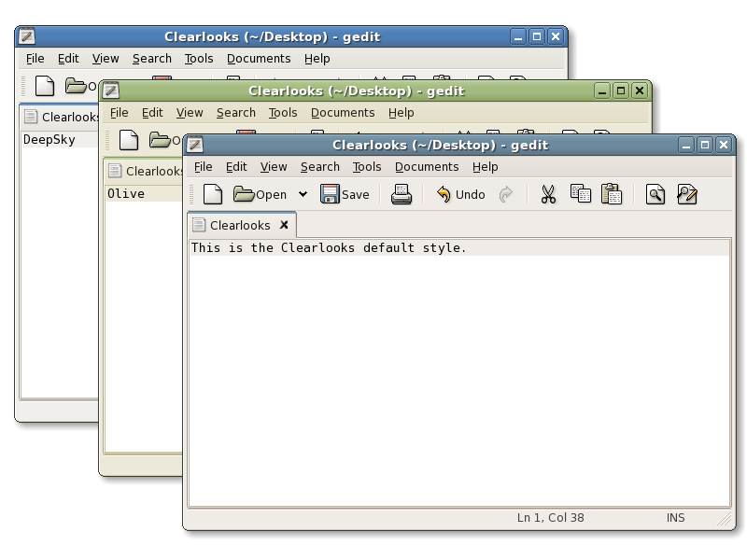Viewport: 747px width, 560px height.
Task: Open the Tools menu in Olive window
Action: 283,112
